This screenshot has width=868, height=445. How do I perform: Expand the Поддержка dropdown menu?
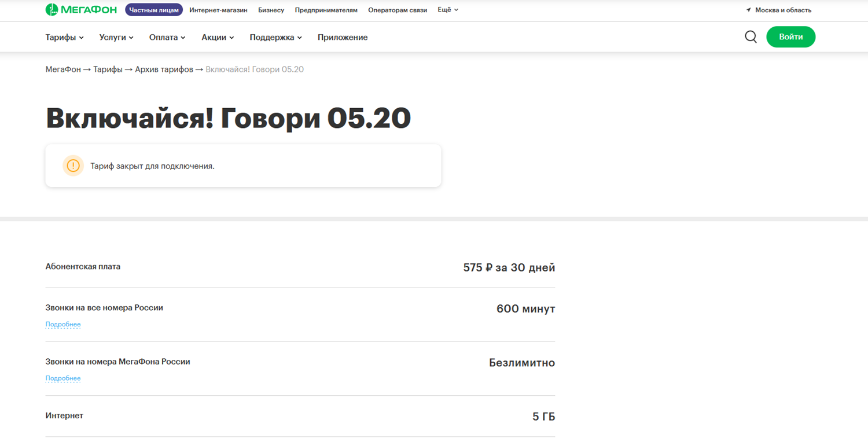click(x=276, y=37)
